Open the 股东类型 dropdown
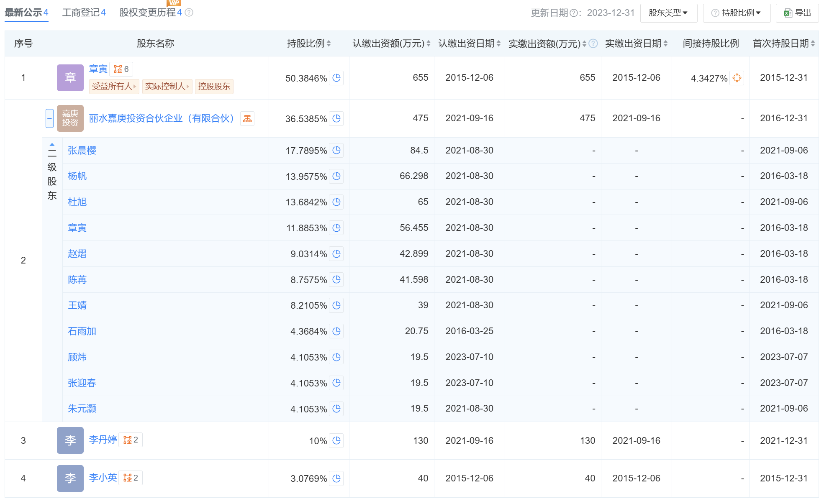Viewport: 824px width, 504px height. [668, 13]
